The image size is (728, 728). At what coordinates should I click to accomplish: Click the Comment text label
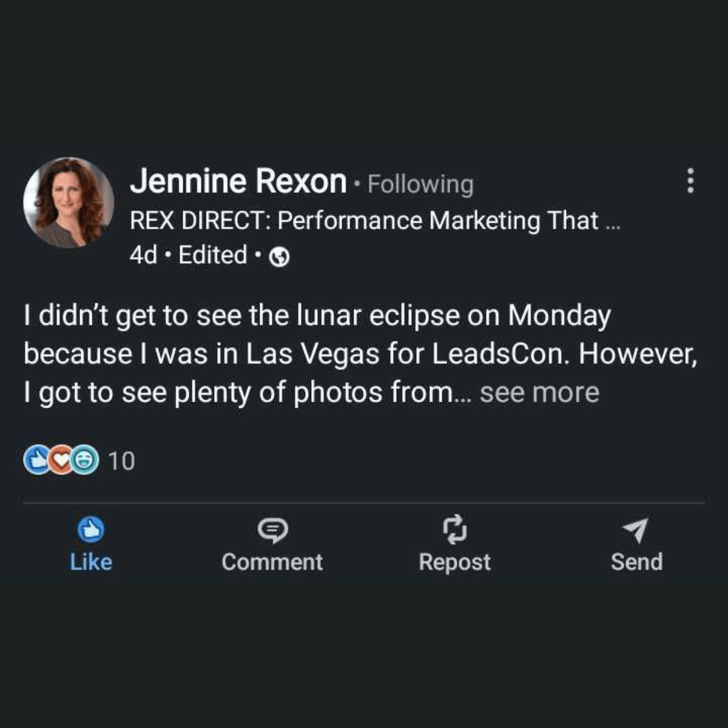point(272,562)
